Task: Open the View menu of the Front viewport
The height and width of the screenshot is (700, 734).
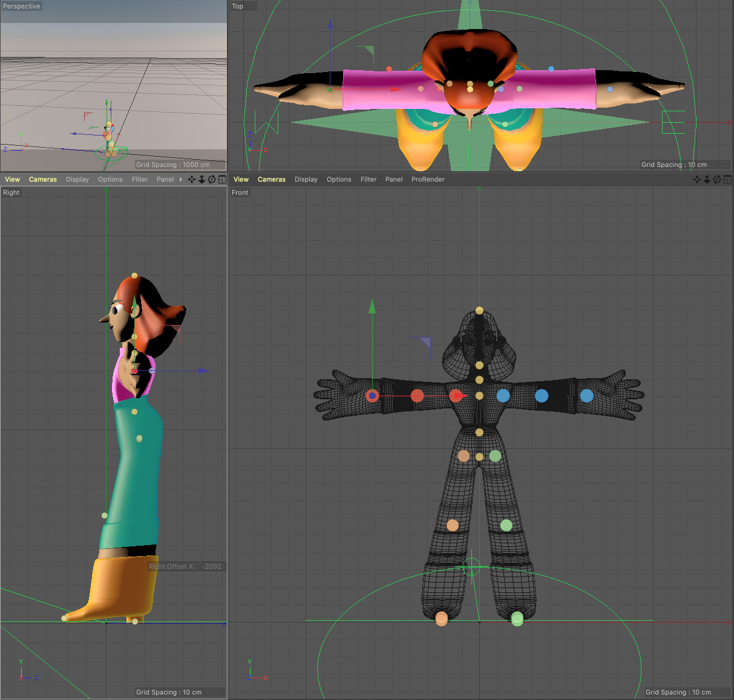Action: point(241,179)
